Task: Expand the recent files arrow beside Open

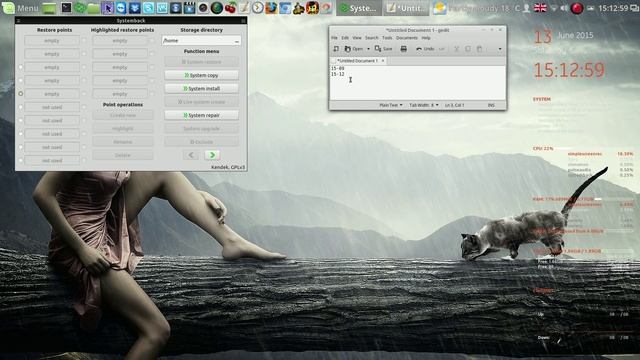Action: pyautogui.click(x=368, y=49)
